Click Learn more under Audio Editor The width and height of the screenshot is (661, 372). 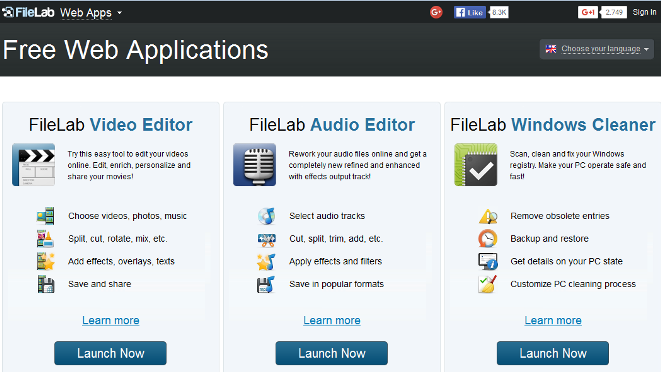332,321
